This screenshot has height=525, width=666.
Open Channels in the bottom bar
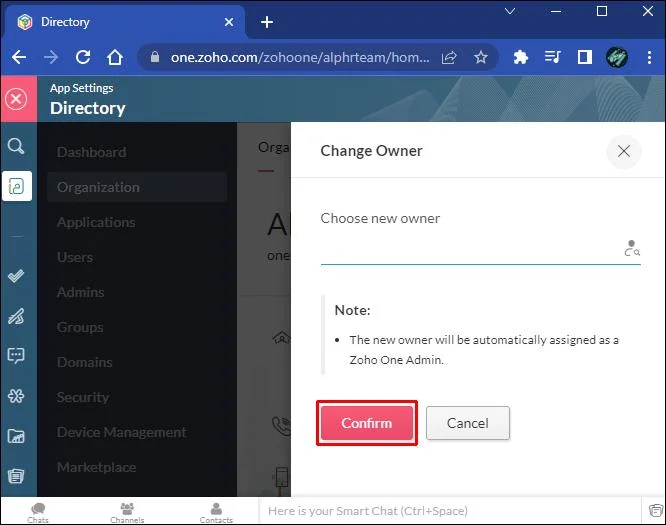pyautogui.click(x=127, y=512)
